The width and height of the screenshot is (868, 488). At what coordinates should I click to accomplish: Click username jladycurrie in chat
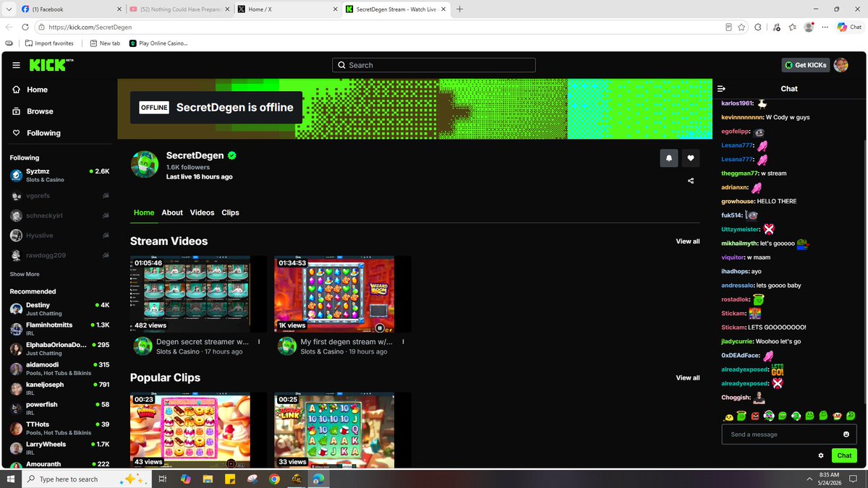737,341
